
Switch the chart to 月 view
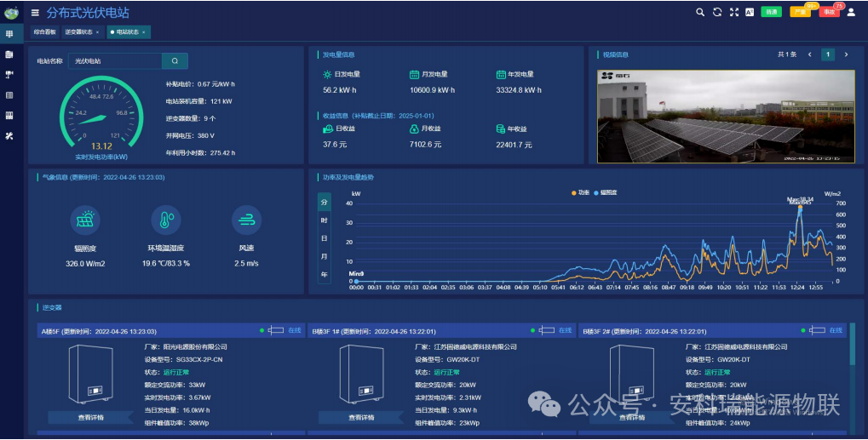[324, 256]
